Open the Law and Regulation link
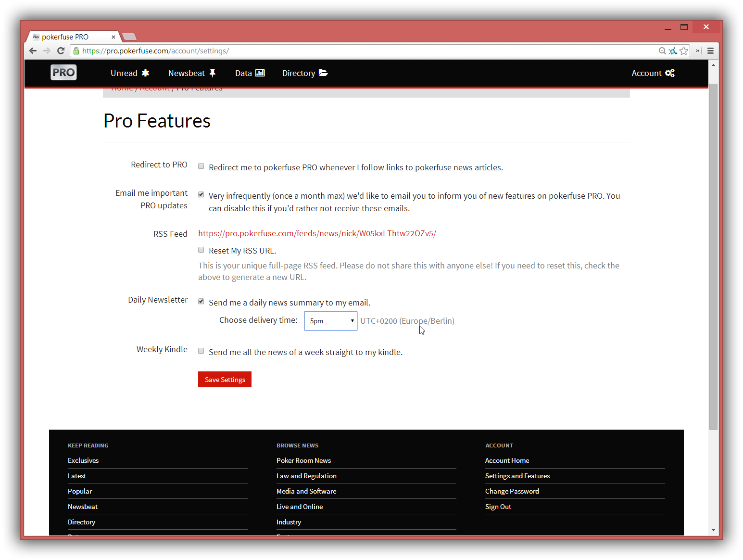The image size is (743, 560). coord(306,476)
